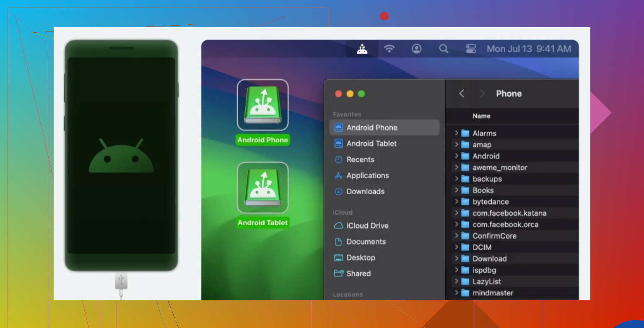This screenshot has width=644, height=328.
Task: Expand the backups folder chevron
Action: (x=456, y=179)
